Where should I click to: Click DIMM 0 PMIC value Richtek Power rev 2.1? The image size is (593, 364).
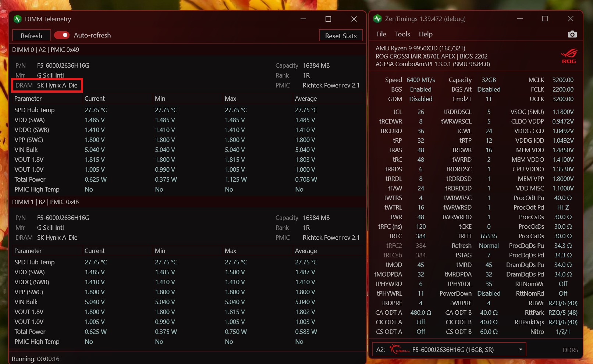(331, 86)
